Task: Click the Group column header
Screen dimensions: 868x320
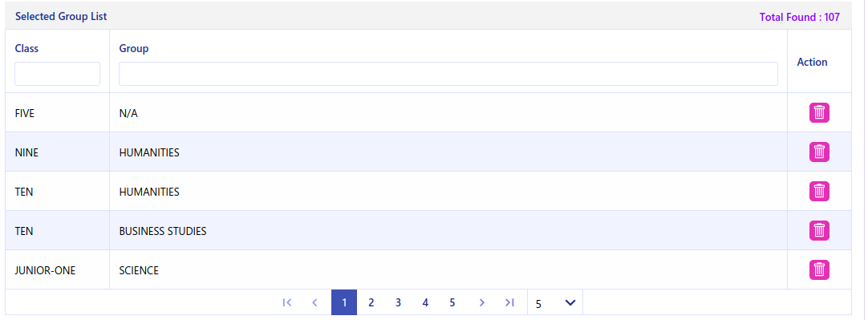Action: click(x=134, y=48)
